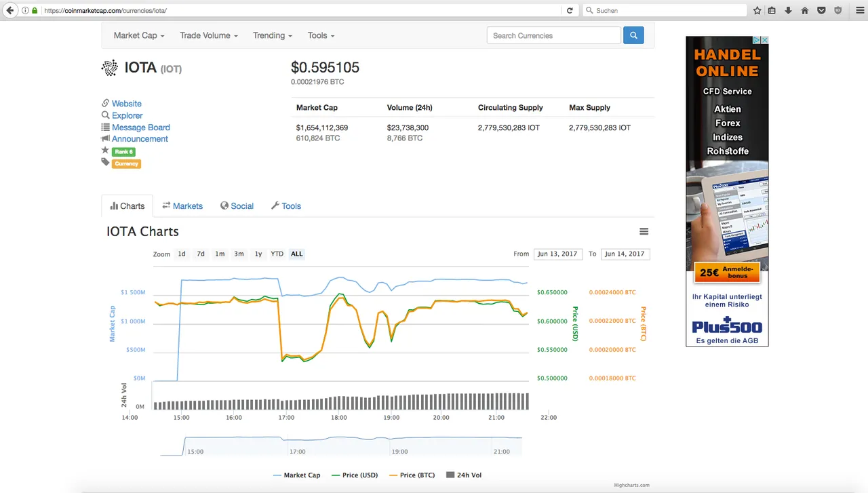
Task: Click the chart range navigator strip
Action: click(341, 445)
